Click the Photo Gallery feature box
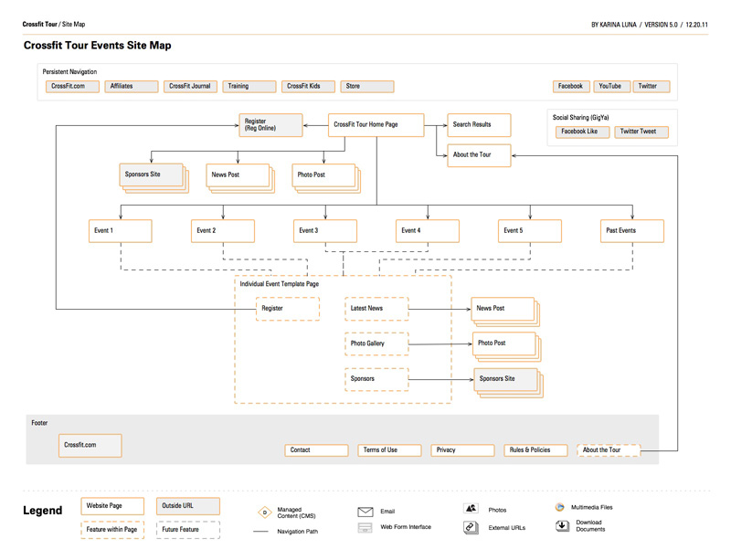Image resolution: width=731 pixels, height=560 pixels. point(376,344)
